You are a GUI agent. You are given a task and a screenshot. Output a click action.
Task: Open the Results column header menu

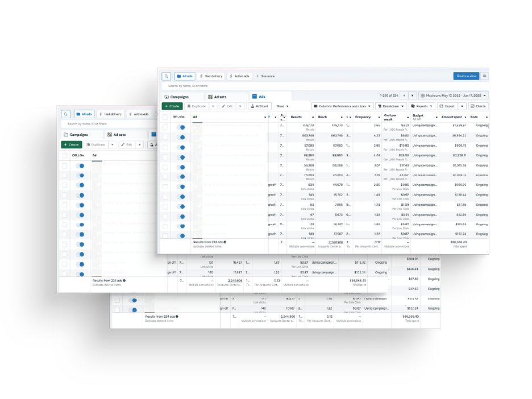click(x=313, y=117)
